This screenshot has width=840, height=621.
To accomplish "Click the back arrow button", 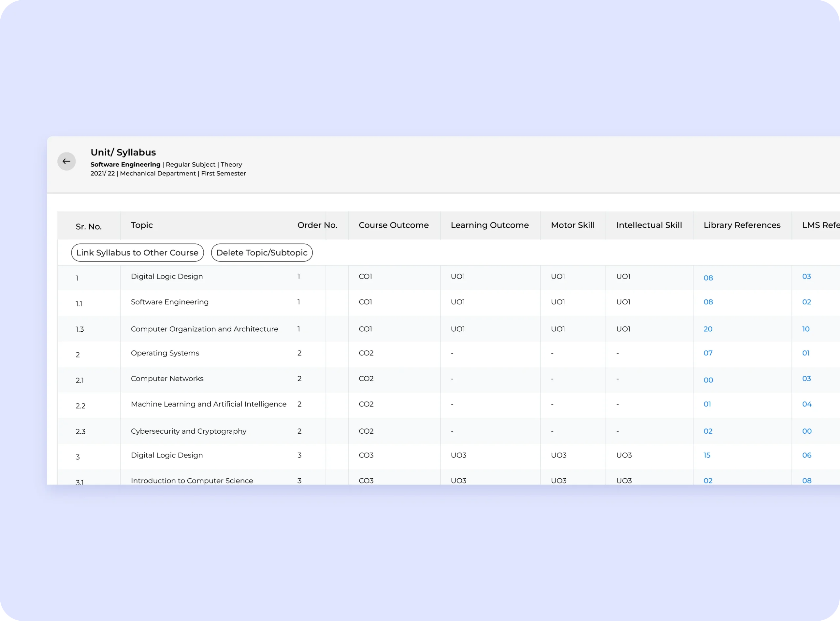I will click(67, 161).
